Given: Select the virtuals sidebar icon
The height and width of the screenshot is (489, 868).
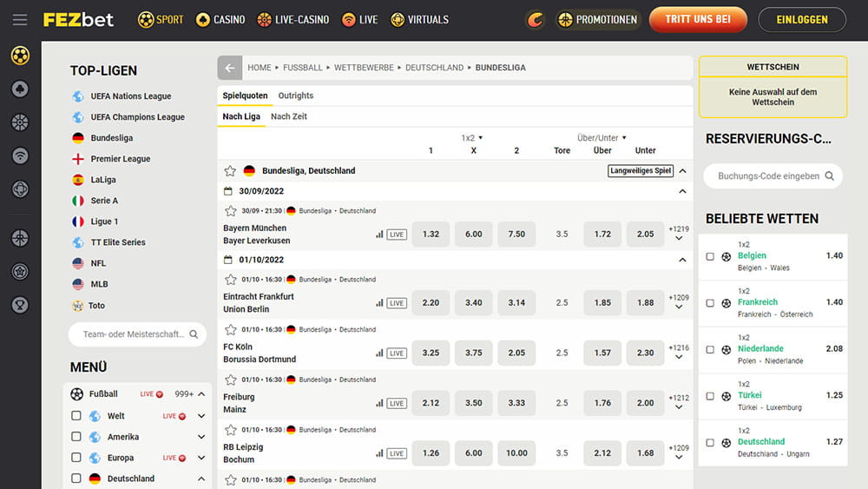Looking at the screenshot, I should point(20,189).
